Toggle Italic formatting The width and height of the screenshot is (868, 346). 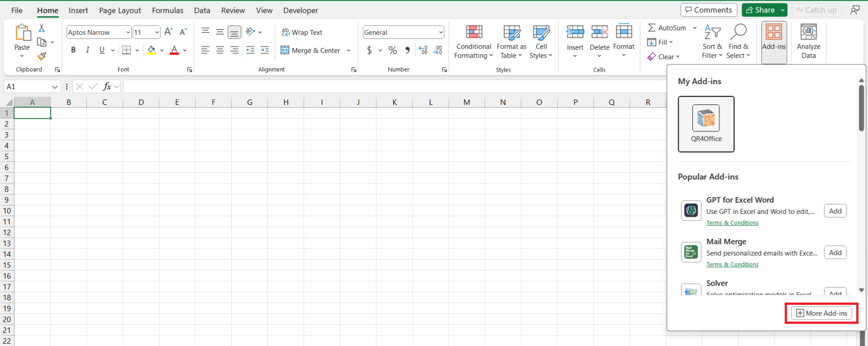point(88,50)
